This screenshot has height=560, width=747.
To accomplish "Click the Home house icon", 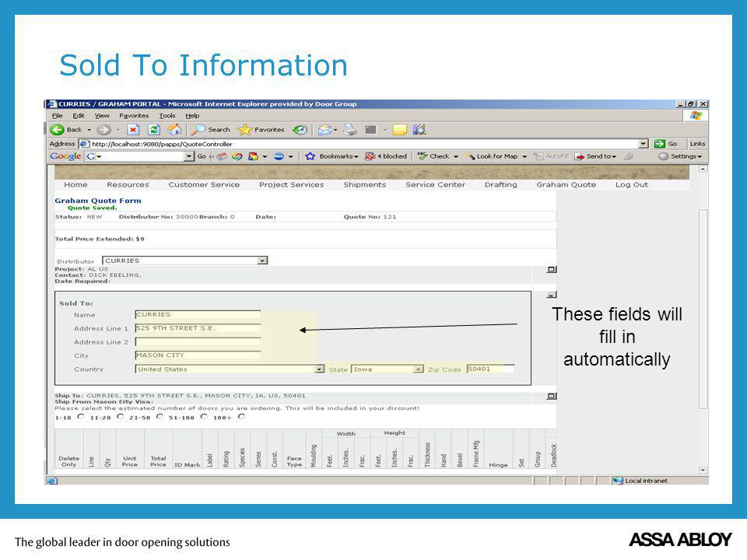I will coord(174,130).
